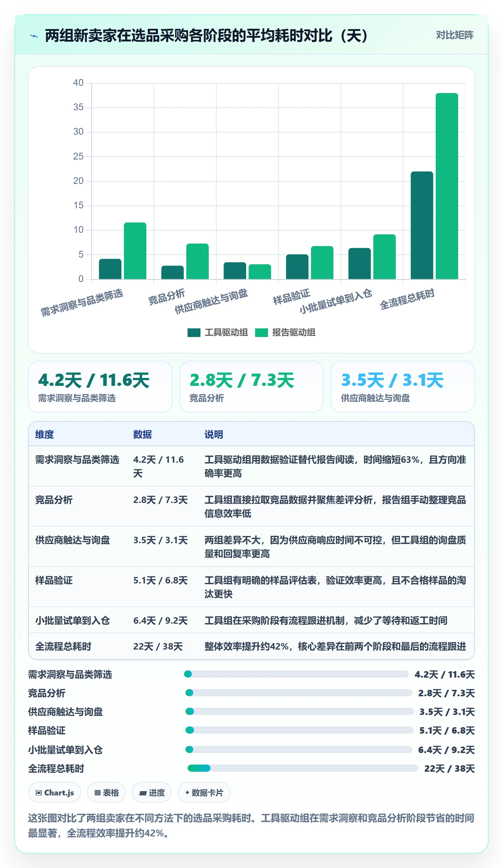This screenshot has width=503, height=868.
Task: Click the 2.8天 / 7.3天 data card
Action: (251, 387)
